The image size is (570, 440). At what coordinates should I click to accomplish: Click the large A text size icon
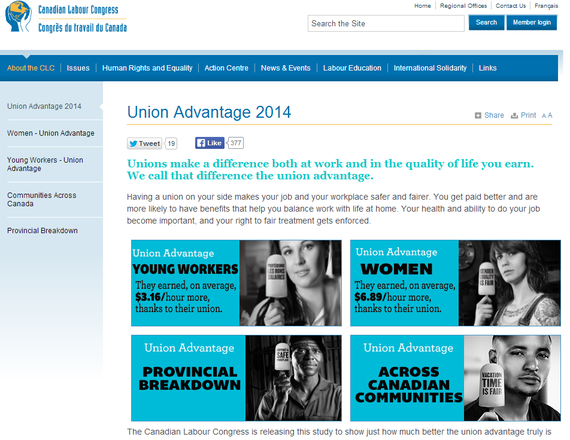550,115
